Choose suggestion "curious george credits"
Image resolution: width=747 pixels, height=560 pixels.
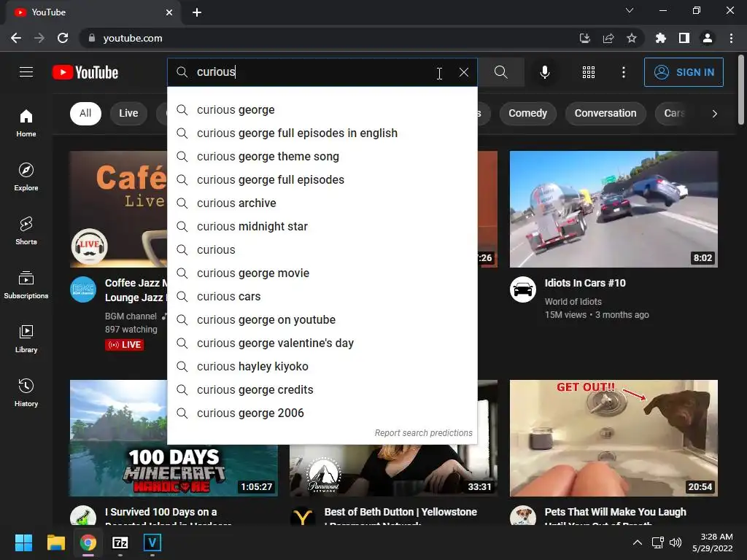[322, 390]
